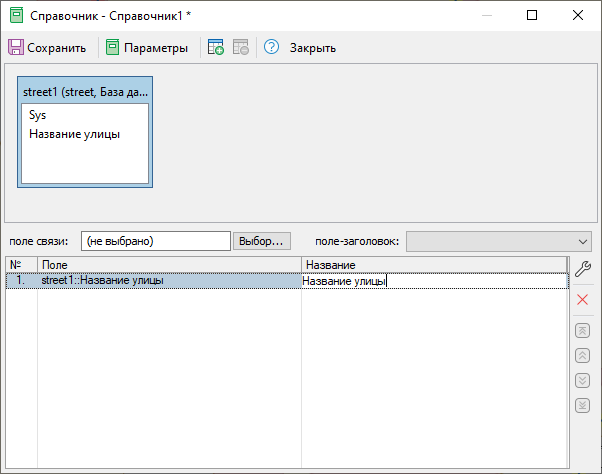Click the remove table icon in the toolbar
The width and height of the screenshot is (602, 474).
tap(240, 47)
